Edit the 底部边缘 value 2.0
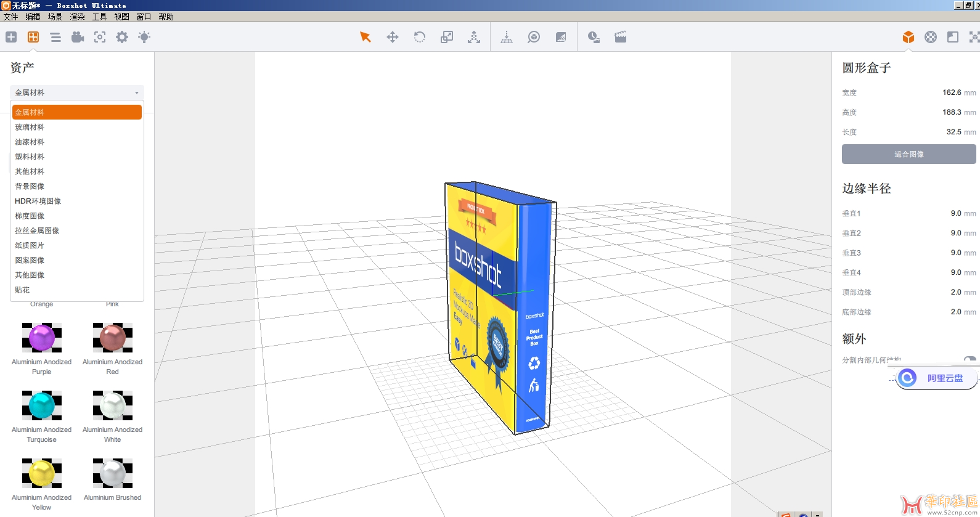The height and width of the screenshot is (517, 980). click(x=956, y=312)
